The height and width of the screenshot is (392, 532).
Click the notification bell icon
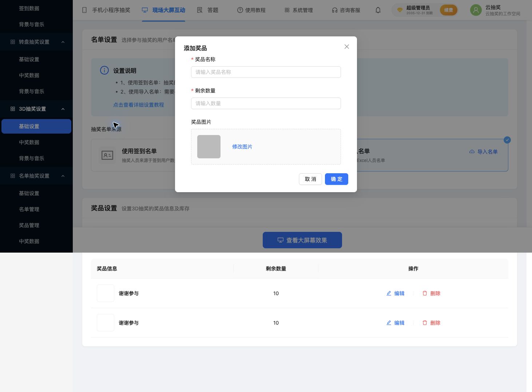tap(378, 10)
